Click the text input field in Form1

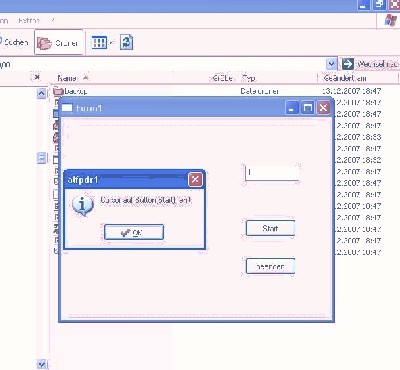[x=272, y=173]
